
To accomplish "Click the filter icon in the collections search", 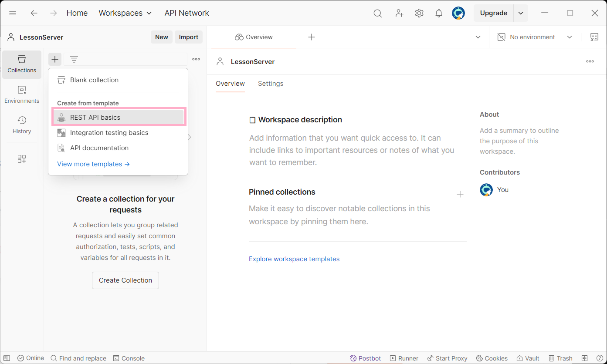I will pos(74,59).
